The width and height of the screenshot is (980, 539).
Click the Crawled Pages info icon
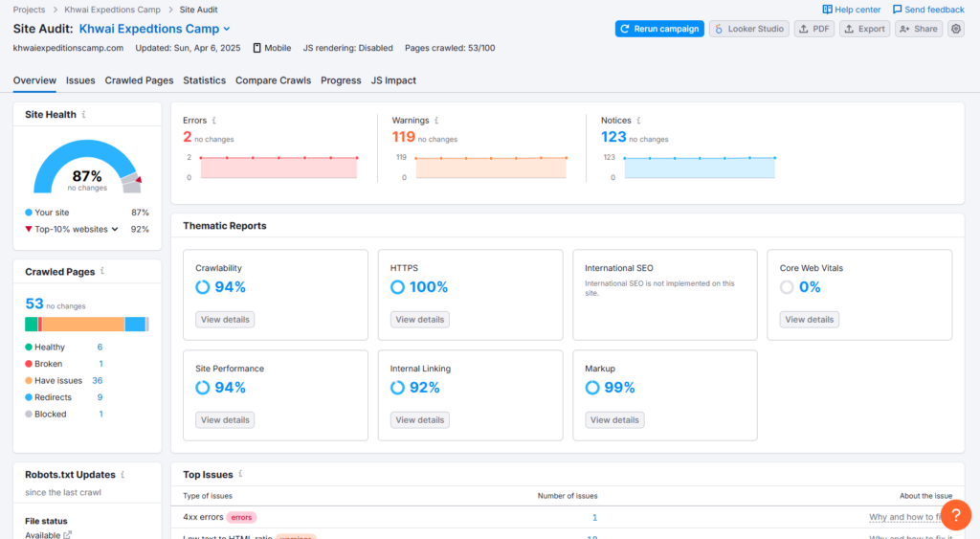(102, 272)
